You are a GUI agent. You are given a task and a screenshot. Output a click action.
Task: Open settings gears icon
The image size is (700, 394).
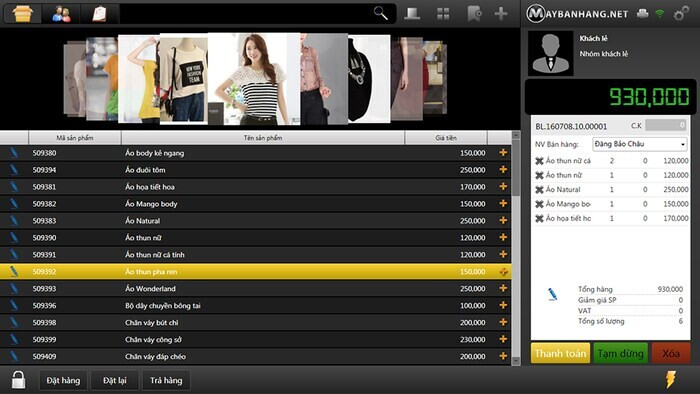point(681,14)
